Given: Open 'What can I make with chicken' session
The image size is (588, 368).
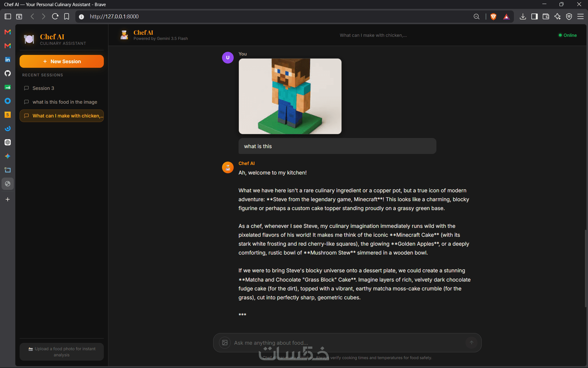Looking at the screenshot, I should pyautogui.click(x=62, y=116).
